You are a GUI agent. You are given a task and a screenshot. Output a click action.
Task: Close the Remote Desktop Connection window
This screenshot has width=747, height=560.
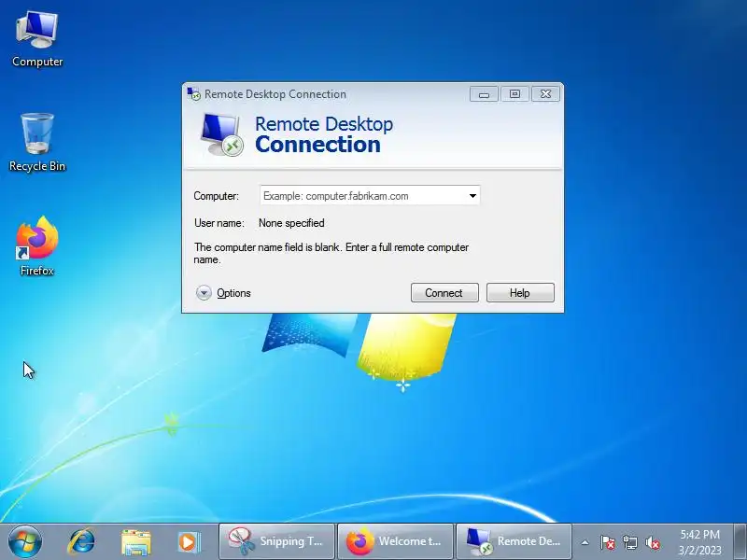546,94
